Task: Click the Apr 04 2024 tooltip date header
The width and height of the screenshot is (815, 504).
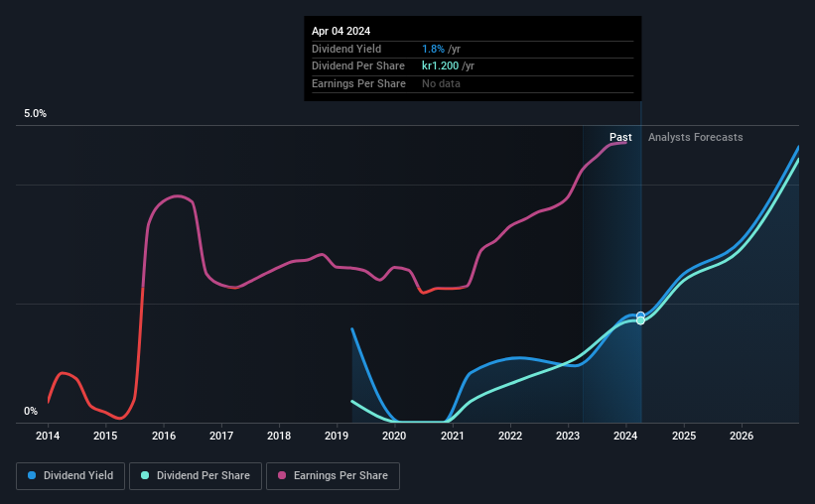Action: [x=340, y=31]
